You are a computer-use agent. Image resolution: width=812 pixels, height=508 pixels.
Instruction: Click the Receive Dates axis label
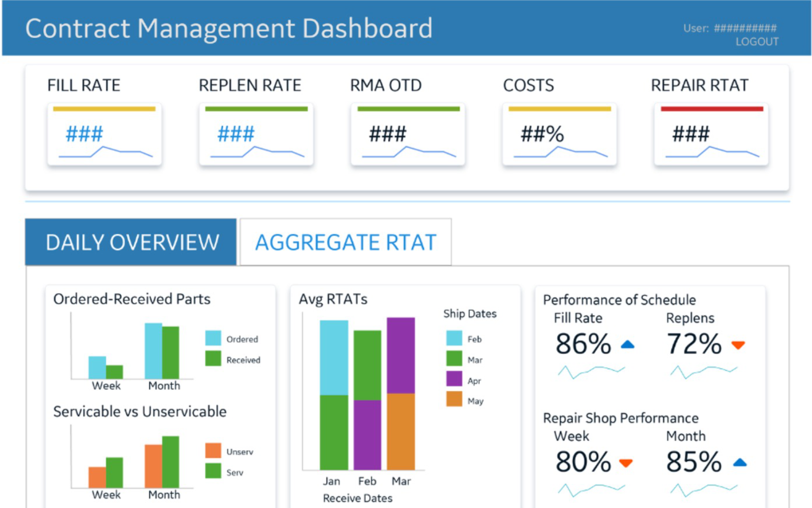(358, 498)
